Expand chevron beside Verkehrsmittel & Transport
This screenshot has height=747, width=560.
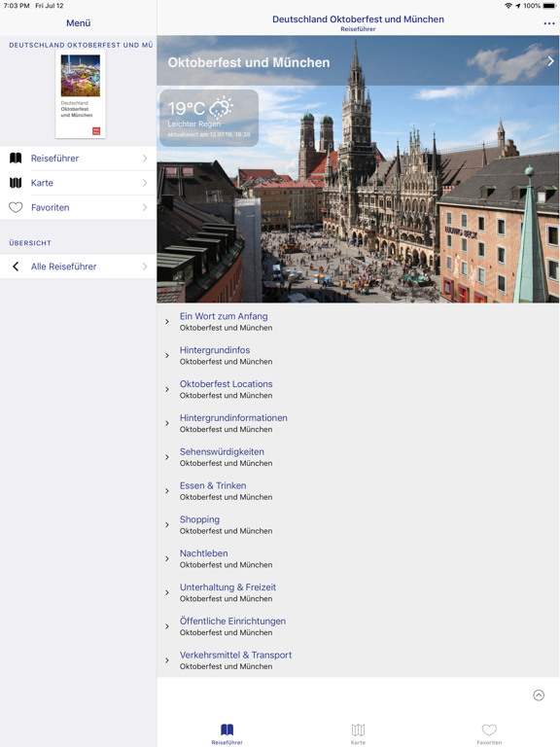tap(166, 659)
